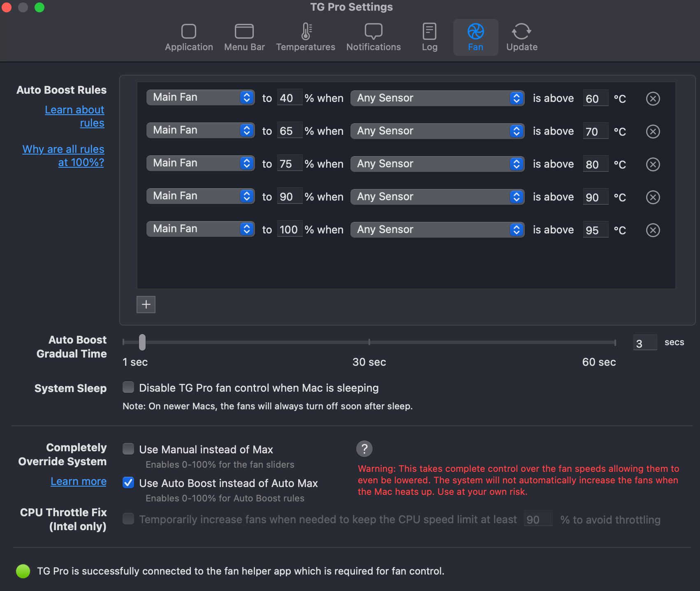Enable Use Manual instead of Max

128,449
